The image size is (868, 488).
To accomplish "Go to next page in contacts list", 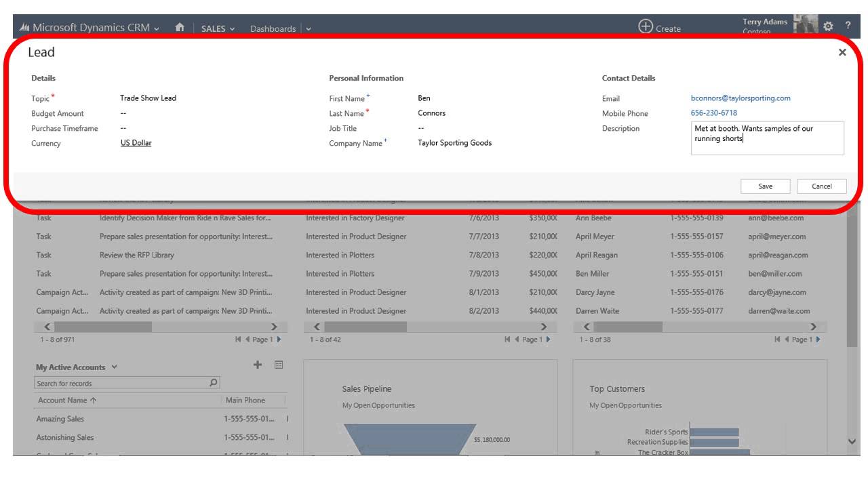I will point(818,340).
